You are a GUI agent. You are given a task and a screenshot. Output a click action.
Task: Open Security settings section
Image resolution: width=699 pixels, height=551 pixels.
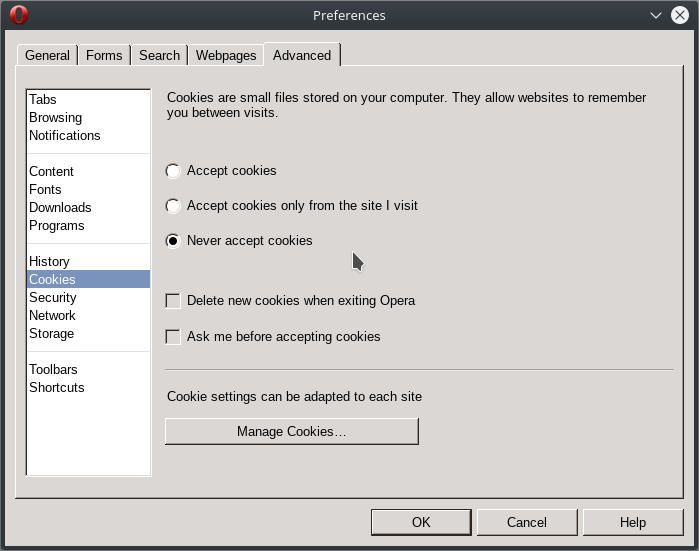click(88, 297)
